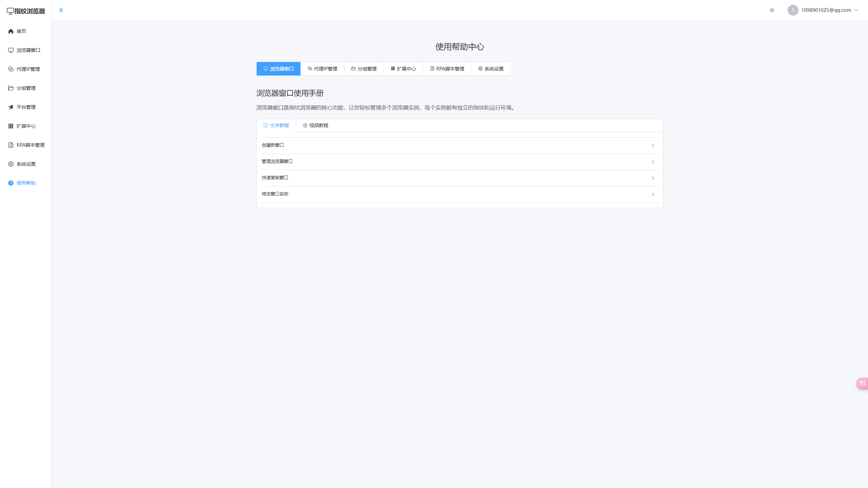The image size is (868, 488).
Task: Open 扩展中心 grid sidebar item
Action: pyautogui.click(x=22, y=126)
